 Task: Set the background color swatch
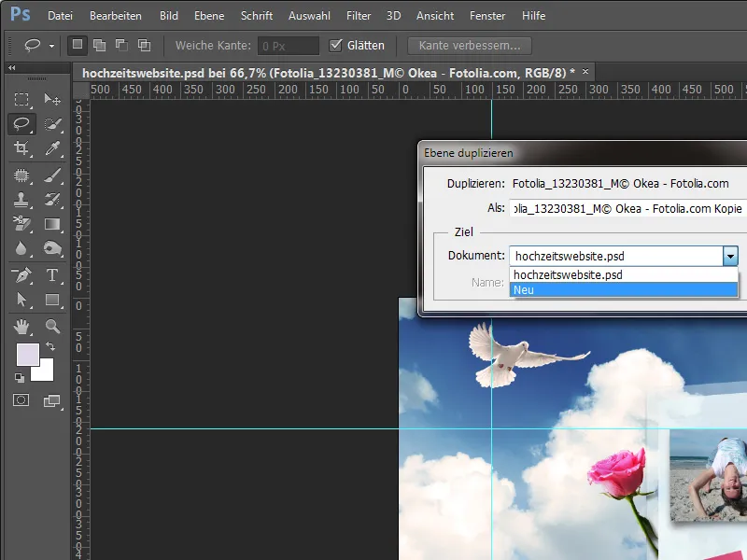coord(45,372)
